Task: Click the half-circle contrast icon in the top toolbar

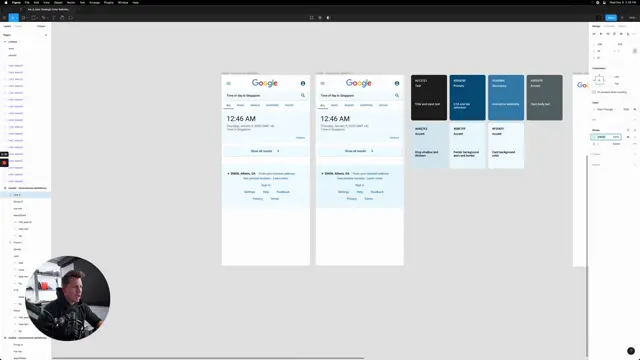Action: [328, 18]
